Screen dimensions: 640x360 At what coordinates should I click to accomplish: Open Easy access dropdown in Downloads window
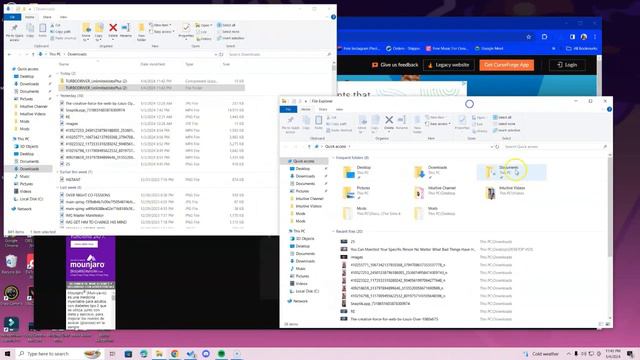click(x=162, y=31)
